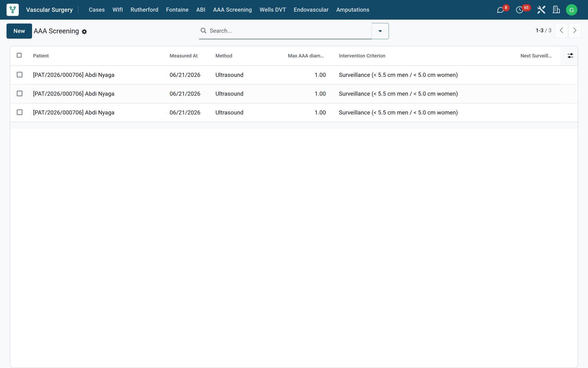Sort by the Method column header
The image size is (588, 368).
pyautogui.click(x=224, y=56)
